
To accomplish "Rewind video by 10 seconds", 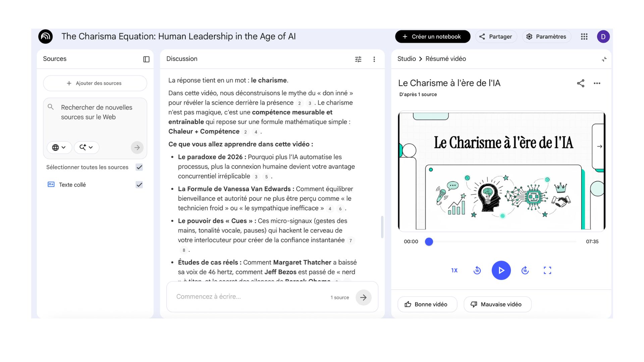I will click(477, 270).
